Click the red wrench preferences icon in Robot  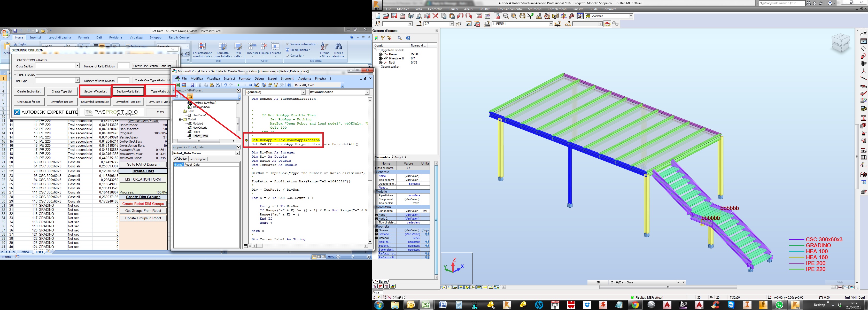[x=571, y=16]
